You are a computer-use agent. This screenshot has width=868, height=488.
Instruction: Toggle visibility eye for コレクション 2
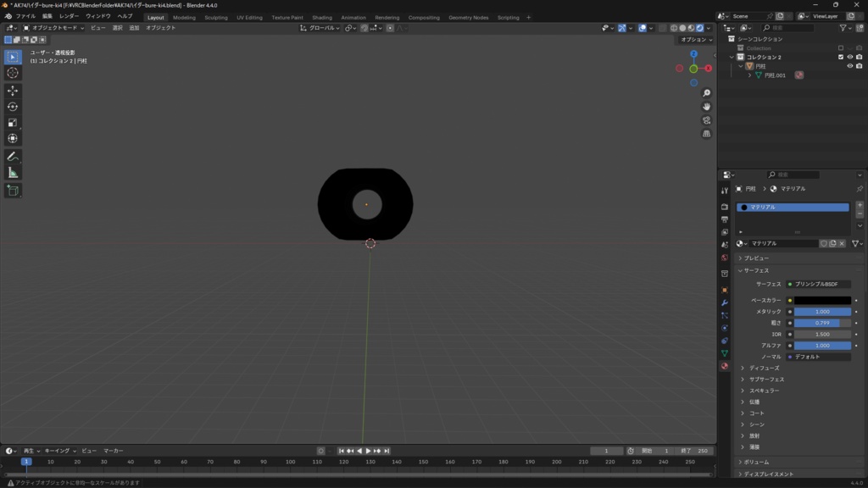[x=849, y=57]
